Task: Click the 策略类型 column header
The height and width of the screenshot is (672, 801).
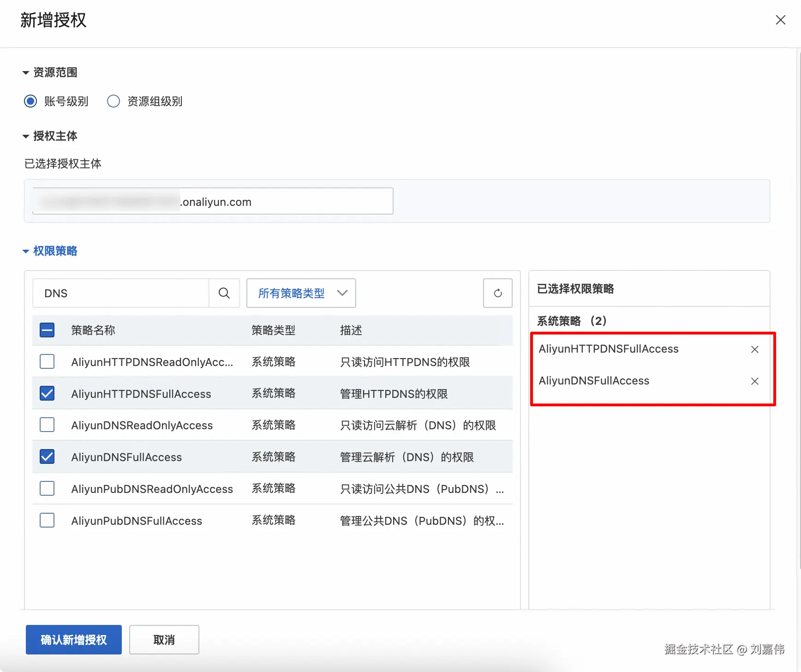Action: tap(273, 330)
